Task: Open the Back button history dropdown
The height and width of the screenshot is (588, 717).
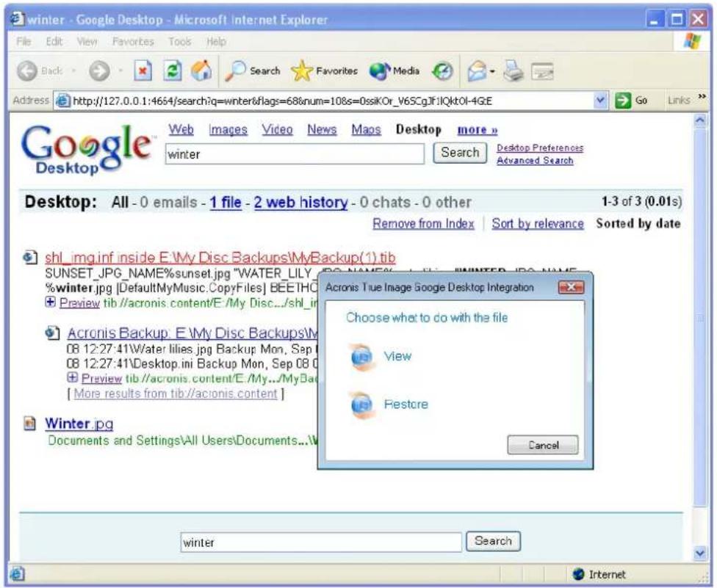Action: coord(73,70)
